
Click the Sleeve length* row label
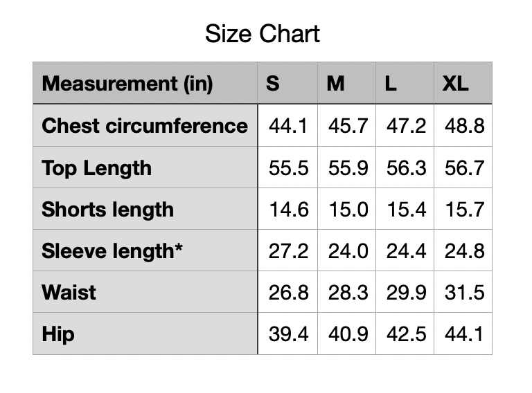tap(145, 250)
